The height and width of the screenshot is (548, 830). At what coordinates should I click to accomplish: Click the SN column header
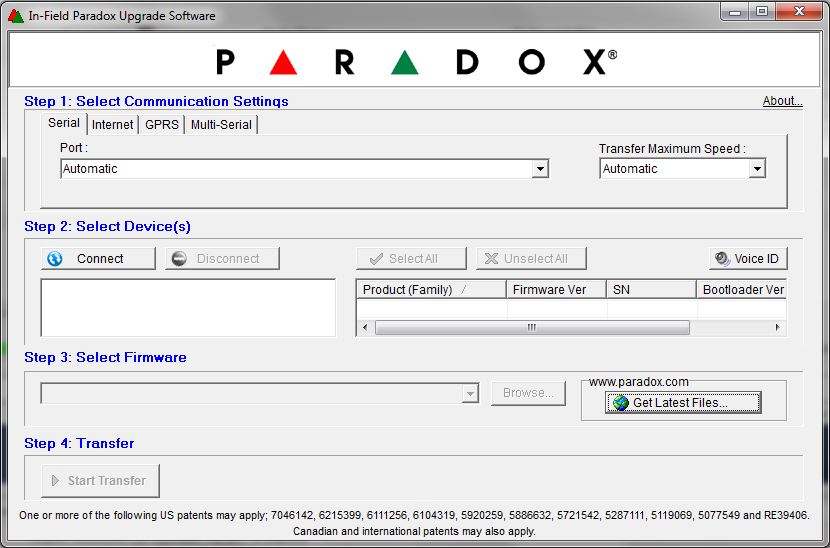[x=651, y=290]
